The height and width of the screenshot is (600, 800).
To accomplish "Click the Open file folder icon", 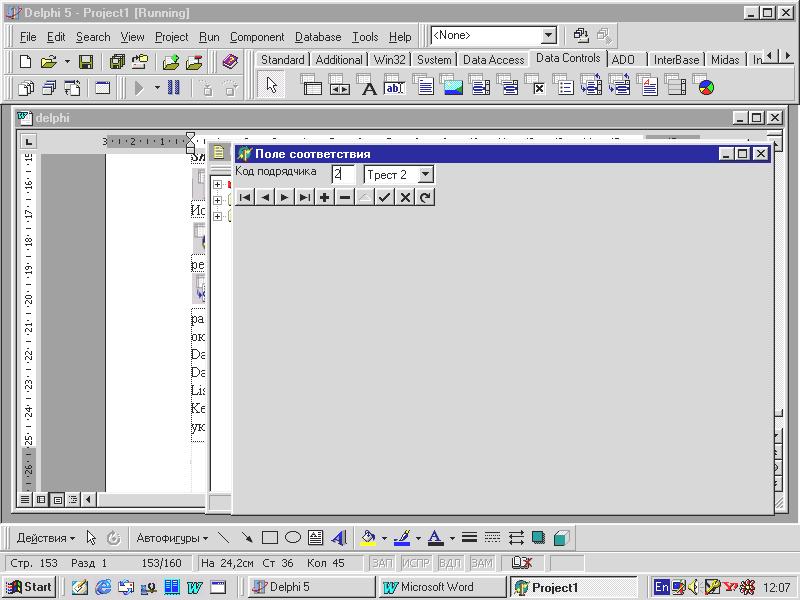I will (x=48, y=62).
